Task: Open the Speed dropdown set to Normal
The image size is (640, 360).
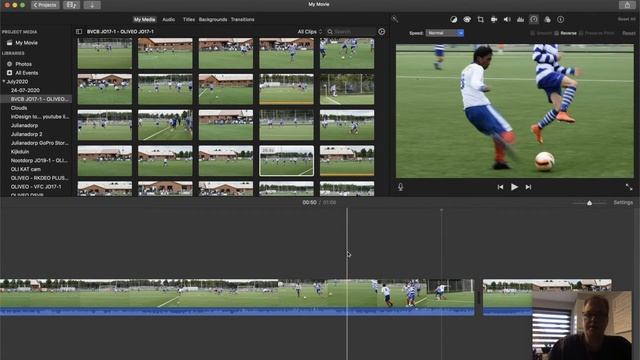Action: 444,33
